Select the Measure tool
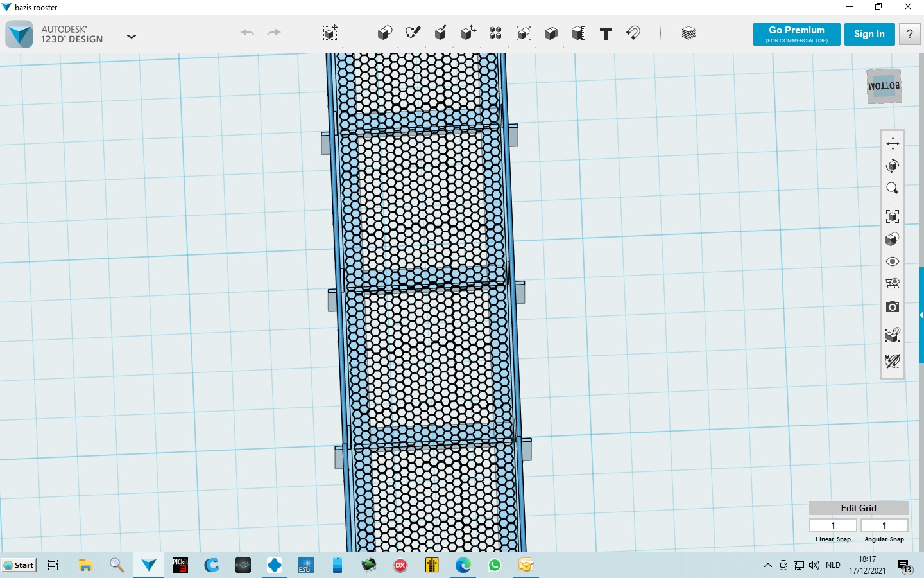 [578, 33]
